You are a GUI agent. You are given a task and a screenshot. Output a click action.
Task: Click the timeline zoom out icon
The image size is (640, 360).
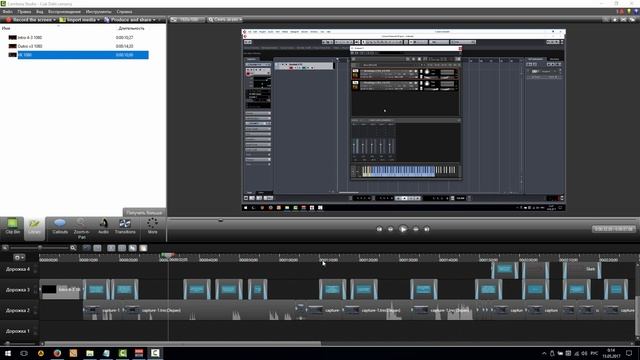5,248
